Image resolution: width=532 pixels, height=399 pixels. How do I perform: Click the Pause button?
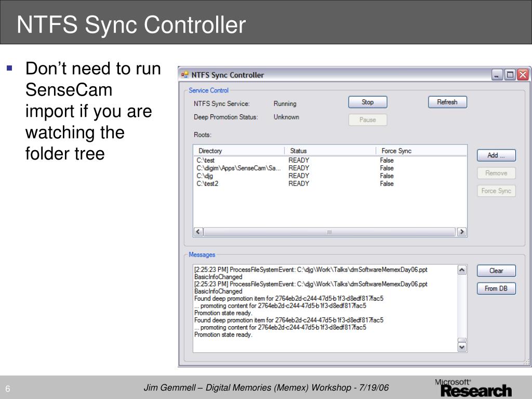click(x=367, y=120)
